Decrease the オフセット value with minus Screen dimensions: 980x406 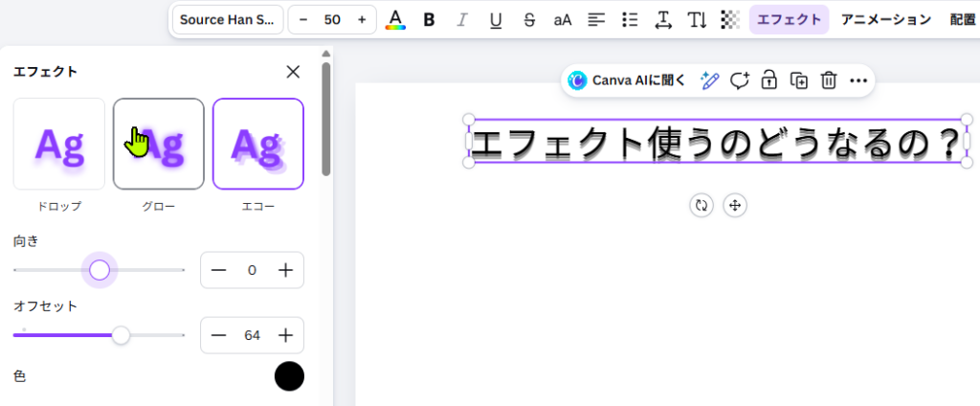point(218,335)
